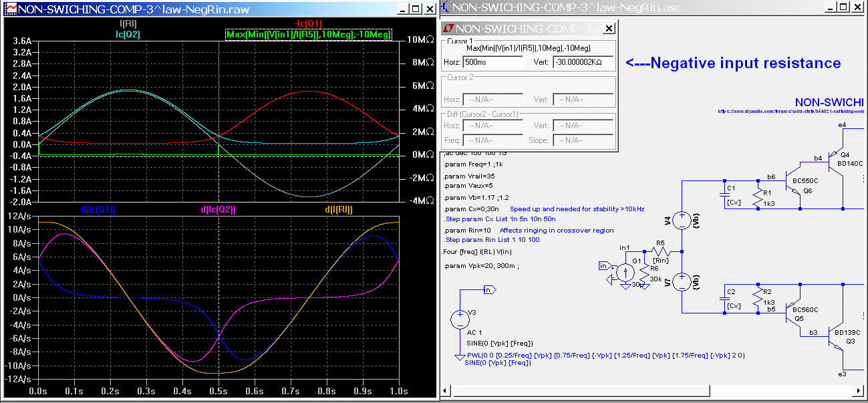The image size is (868, 403).
Task: Click the d[Ic(Q1)] trace label
Action: (x=98, y=209)
